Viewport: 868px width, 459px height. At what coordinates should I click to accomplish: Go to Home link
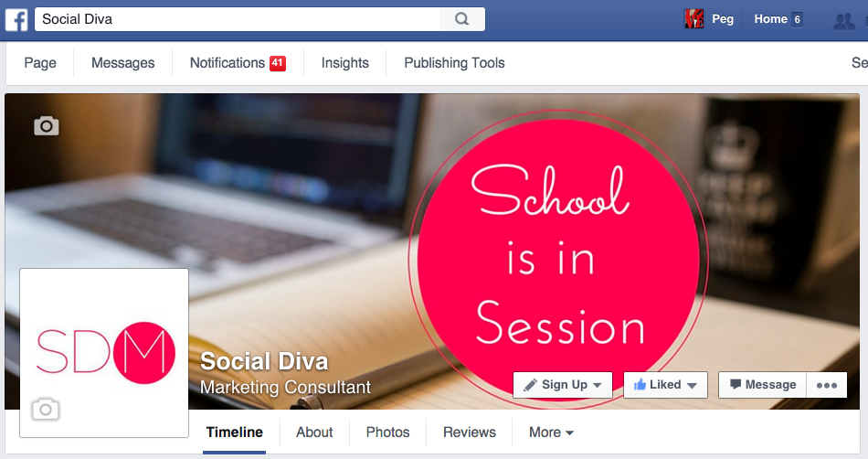click(770, 19)
